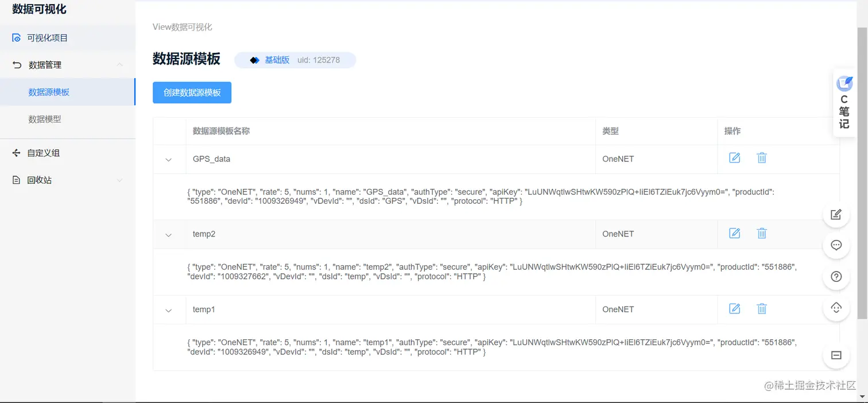Open 可视化项目 in the sidebar

click(x=68, y=38)
